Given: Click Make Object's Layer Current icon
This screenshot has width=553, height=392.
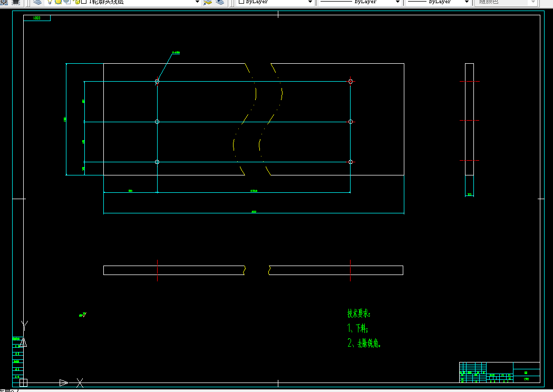Looking at the screenshot, I should coord(208,2).
